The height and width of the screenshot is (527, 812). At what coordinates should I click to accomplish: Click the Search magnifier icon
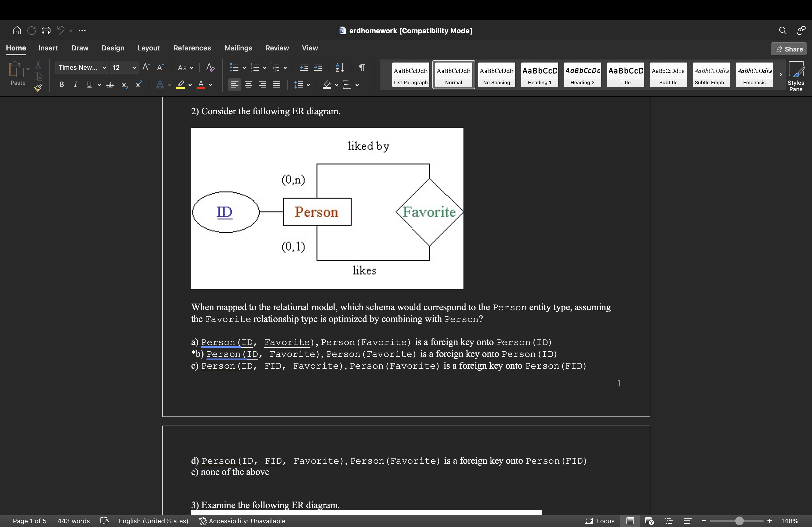pos(783,31)
